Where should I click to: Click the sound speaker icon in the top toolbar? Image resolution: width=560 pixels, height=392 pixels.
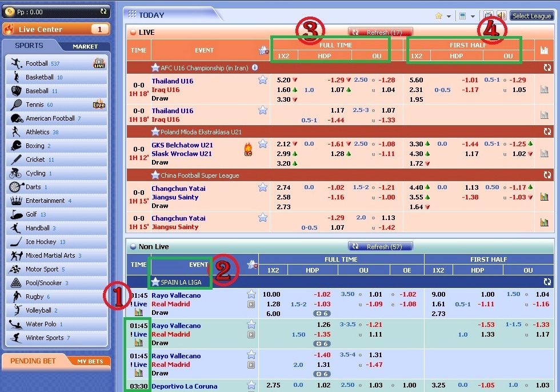[x=501, y=16]
